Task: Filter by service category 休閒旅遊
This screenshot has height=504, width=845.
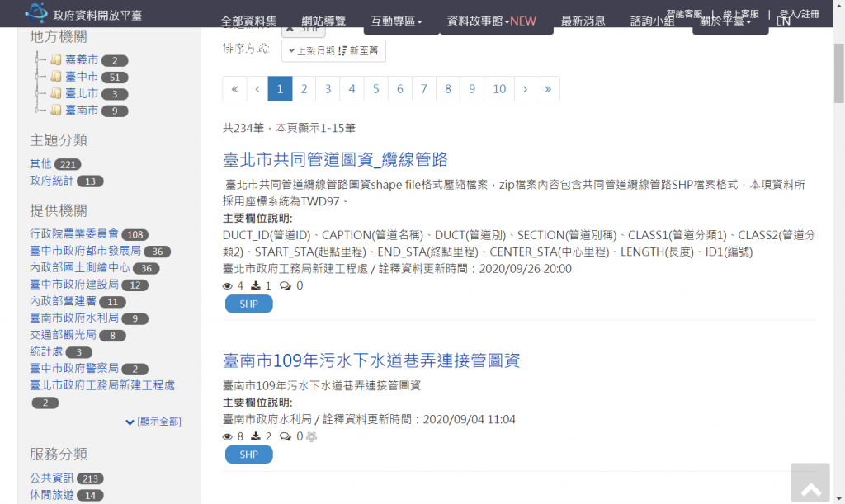Action: coord(51,494)
